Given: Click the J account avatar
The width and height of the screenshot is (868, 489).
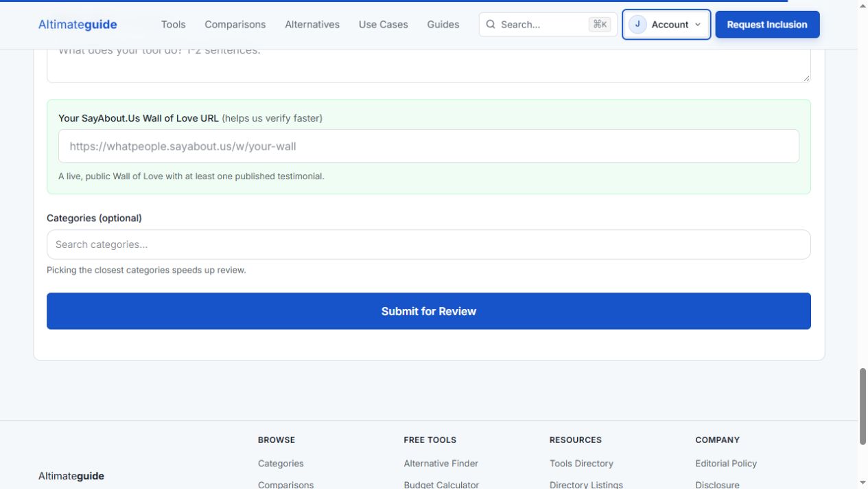Looking at the screenshot, I should (x=637, y=25).
